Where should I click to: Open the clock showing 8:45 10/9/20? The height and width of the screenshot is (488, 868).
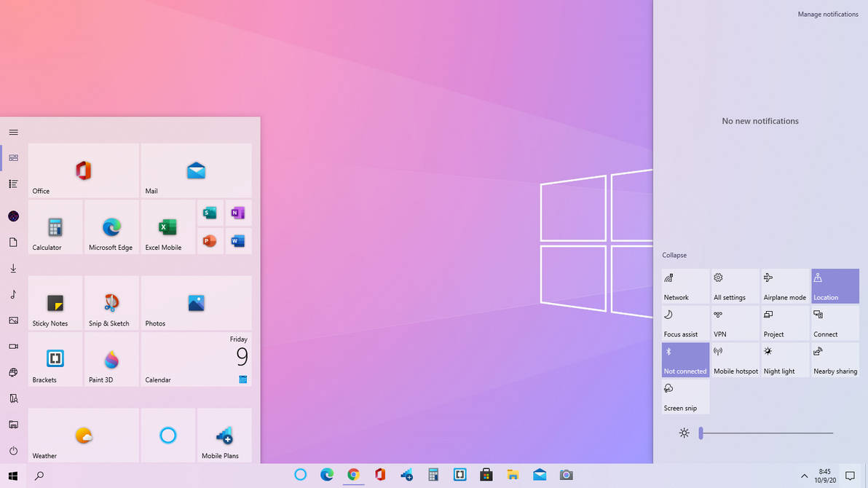(825, 476)
